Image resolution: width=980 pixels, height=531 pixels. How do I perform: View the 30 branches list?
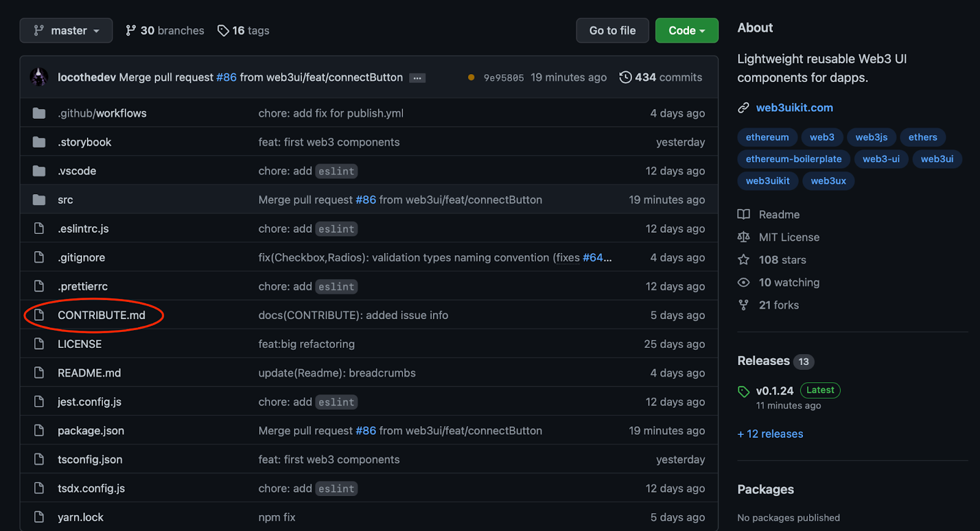point(165,31)
